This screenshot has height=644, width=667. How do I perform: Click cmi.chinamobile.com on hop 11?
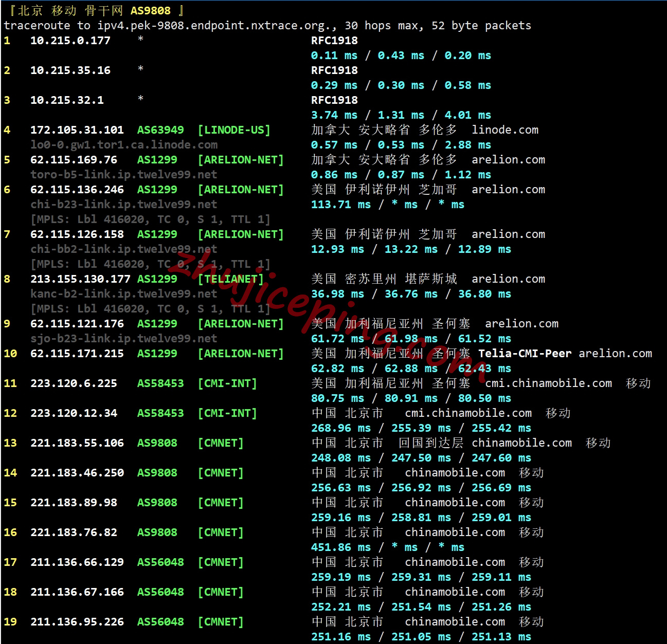point(549,383)
